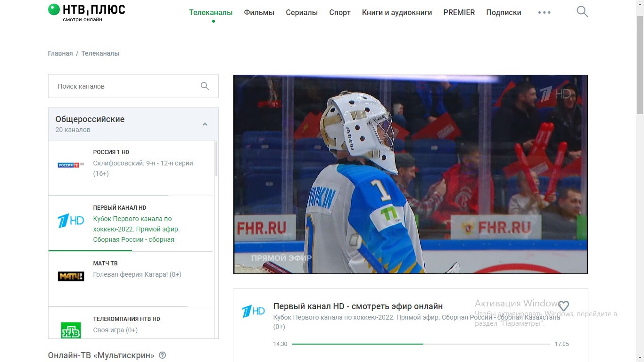Click the Матч ТВ channel logo
Image resolution: width=644 pixels, height=362 pixels.
(x=71, y=276)
